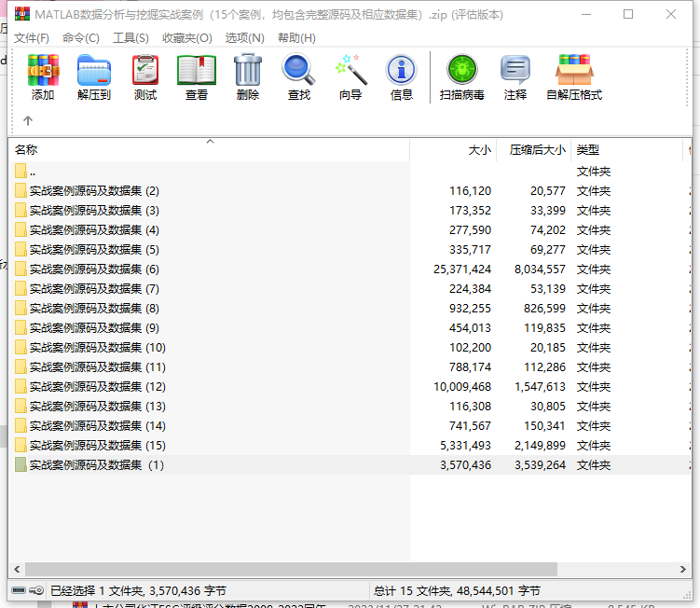Open the Find (查找) magnifier tool
This screenshot has width=700, height=608.
298,70
